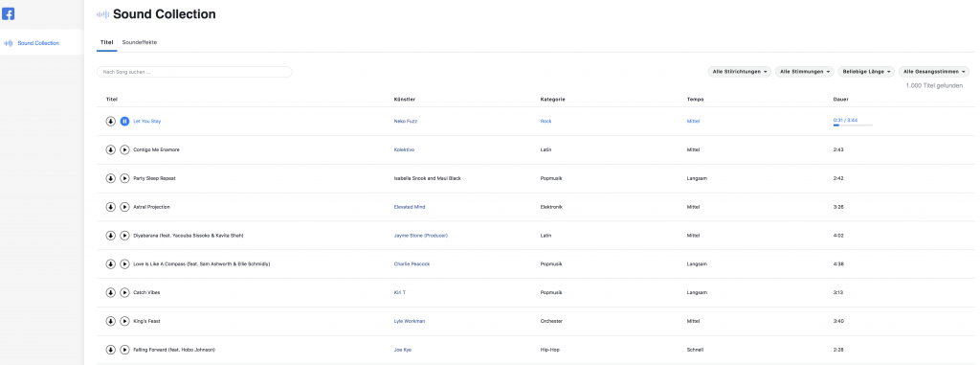Download Falling Forward feat. Hobo Johnson
Viewport: 980px width, 365px height.
tap(111, 350)
